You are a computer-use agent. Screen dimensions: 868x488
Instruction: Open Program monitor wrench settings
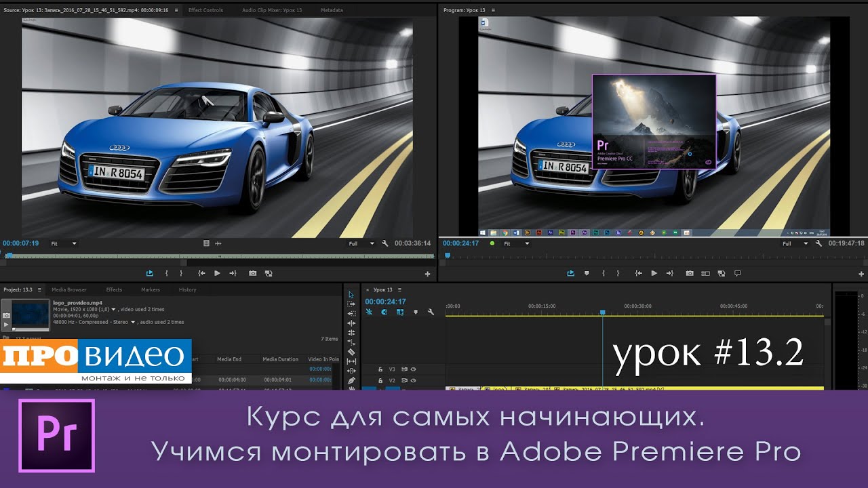[819, 243]
